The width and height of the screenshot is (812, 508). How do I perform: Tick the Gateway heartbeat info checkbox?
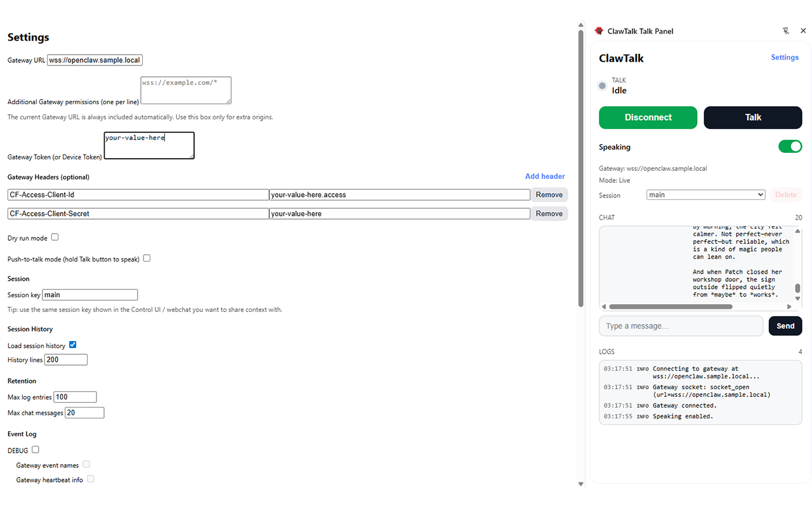pyautogui.click(x=91, y=479)
